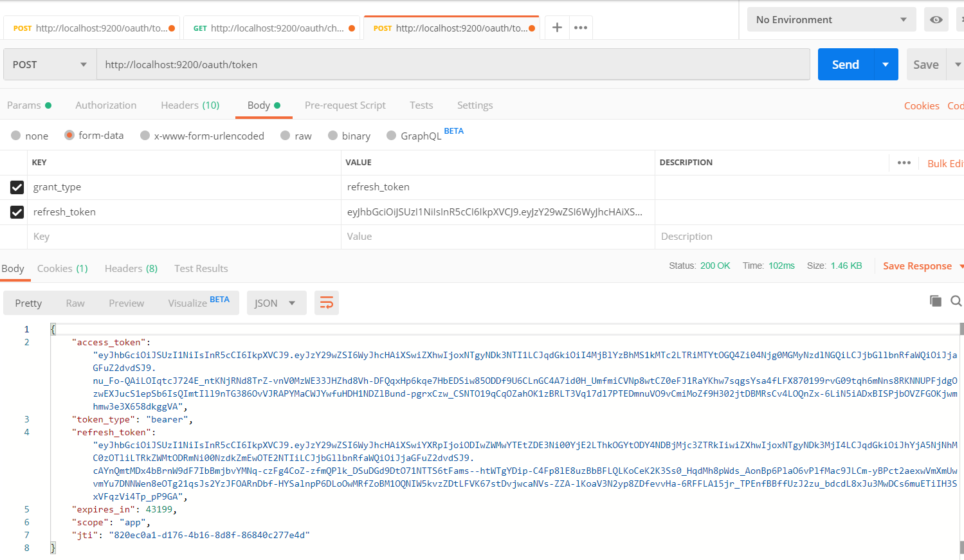Switch response view to Raw

tap(75, 303)
